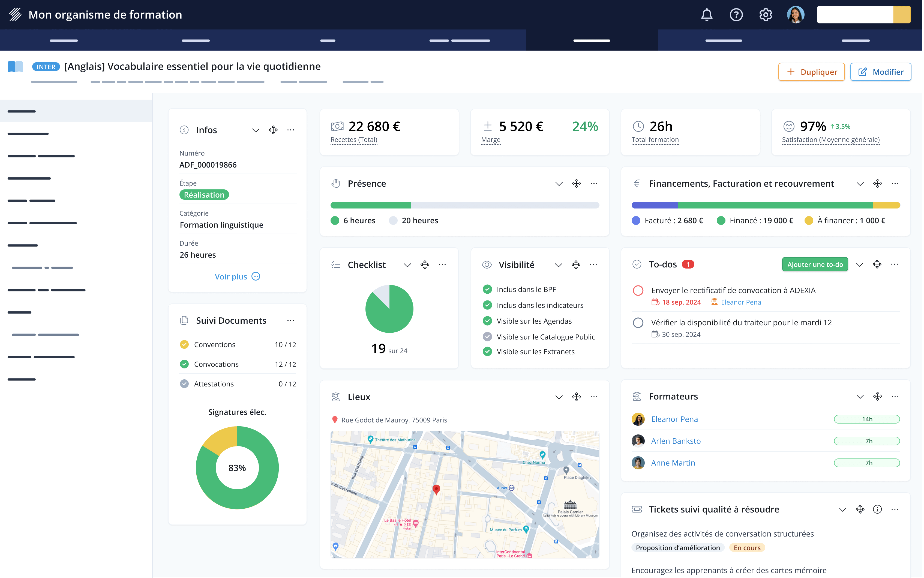
Task: Open three-dot menu on Suivi Documents
Action: coord(291,320)
